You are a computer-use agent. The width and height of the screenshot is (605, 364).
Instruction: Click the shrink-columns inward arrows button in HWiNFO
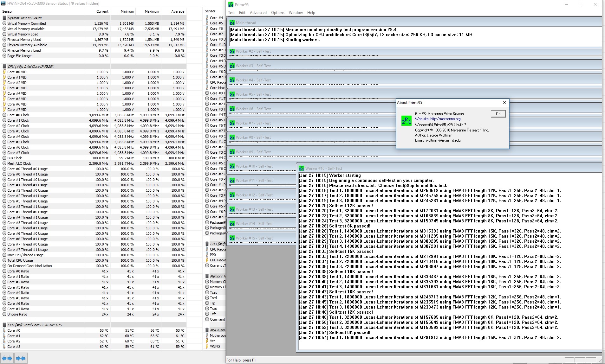[x=21, y=358]
